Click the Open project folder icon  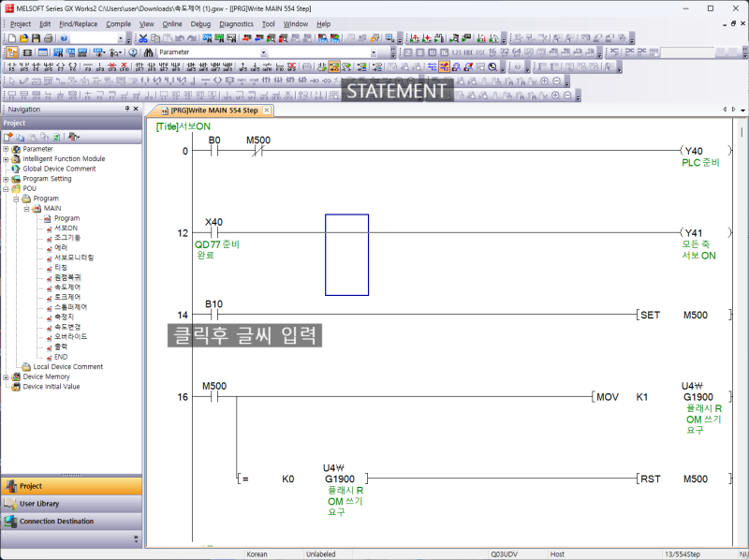coord(24,38)
